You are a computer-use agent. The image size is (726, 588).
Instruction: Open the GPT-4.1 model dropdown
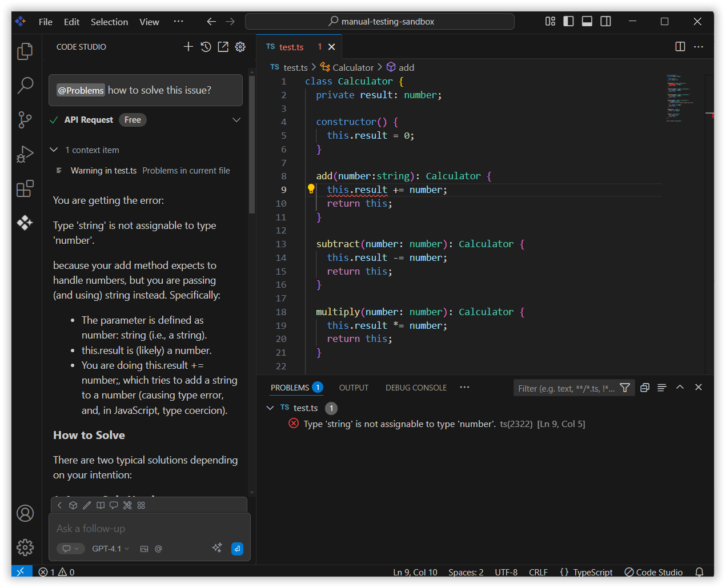tap(110, 549)
